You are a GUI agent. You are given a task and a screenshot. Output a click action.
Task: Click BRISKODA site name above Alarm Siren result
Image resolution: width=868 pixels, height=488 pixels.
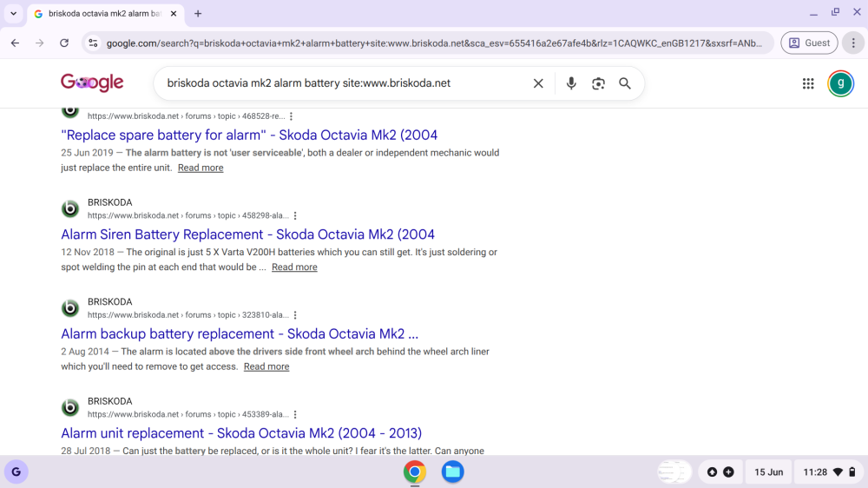[109, 202]
